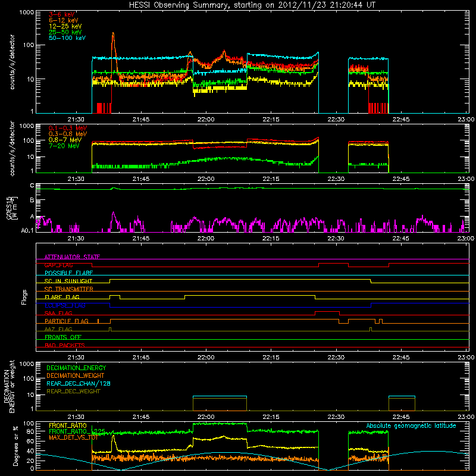Click the 7-20 MeV legend label
Viewport: 476px width, 476px height.
[64, 146]
